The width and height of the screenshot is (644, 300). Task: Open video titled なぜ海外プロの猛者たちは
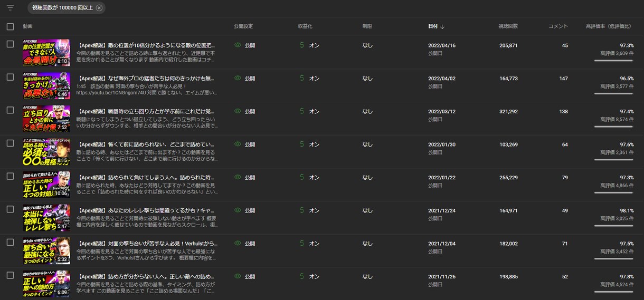(x=146, y=78)
